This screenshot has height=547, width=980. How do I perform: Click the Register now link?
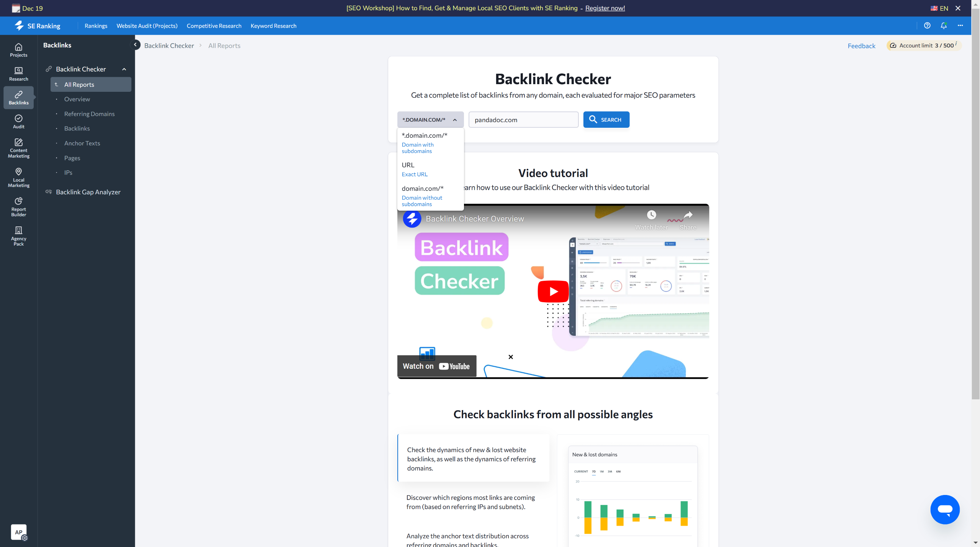tap(605, 8)
